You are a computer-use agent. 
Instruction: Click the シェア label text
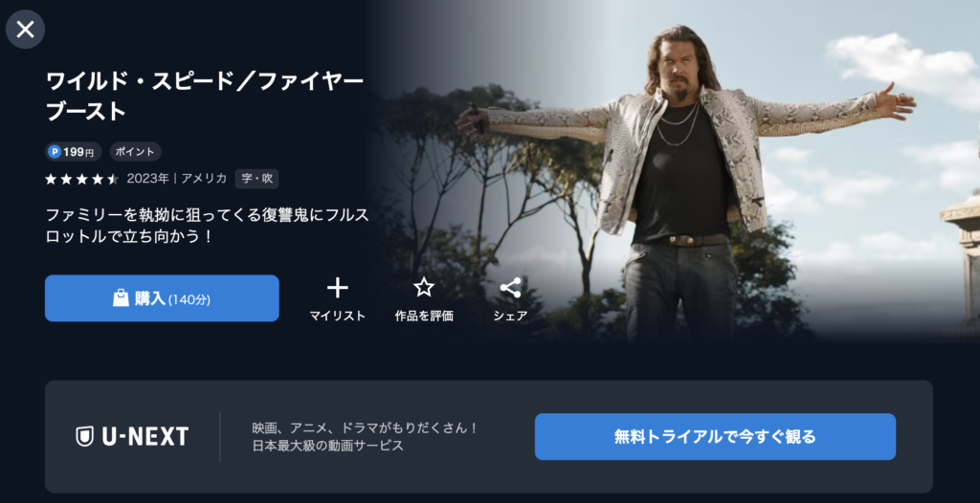511,317
